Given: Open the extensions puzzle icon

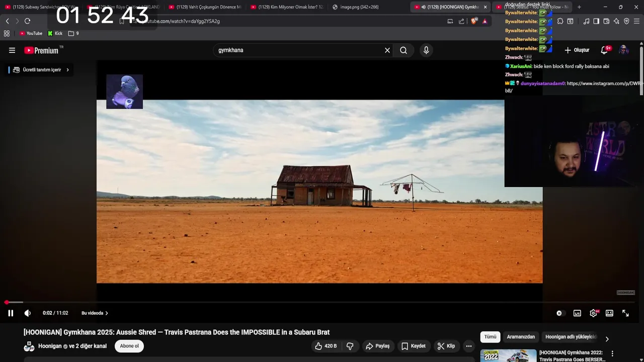Looking at the screenshot, I should pos(560,21).
